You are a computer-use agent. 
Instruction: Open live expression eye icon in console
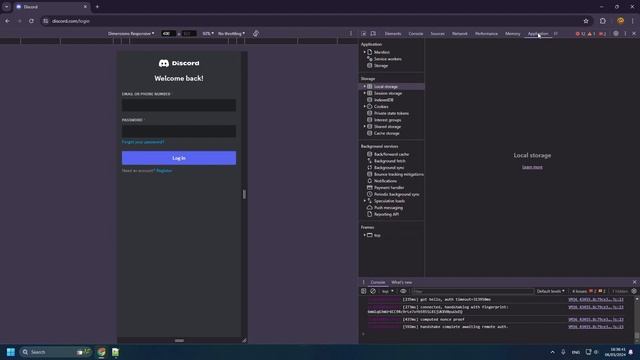(403, 291)
